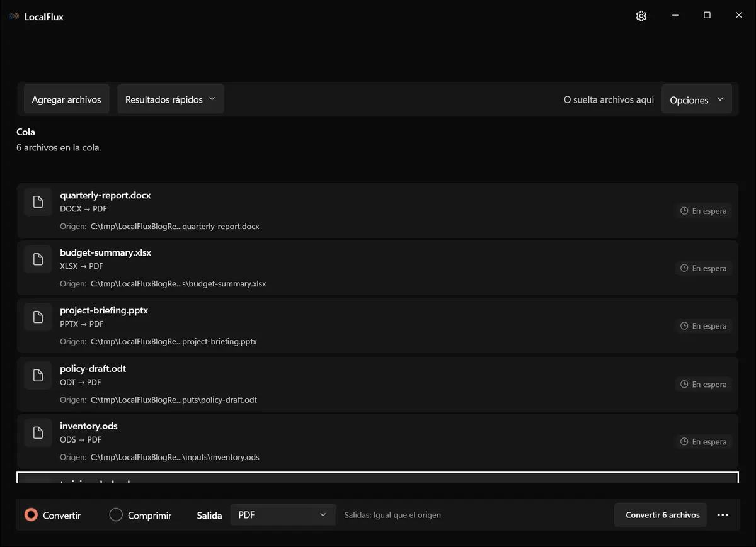Screen dimensions: 756x547
Task: Click origin path of budget-summary.xlsx
Action: [x=178, y=284]
